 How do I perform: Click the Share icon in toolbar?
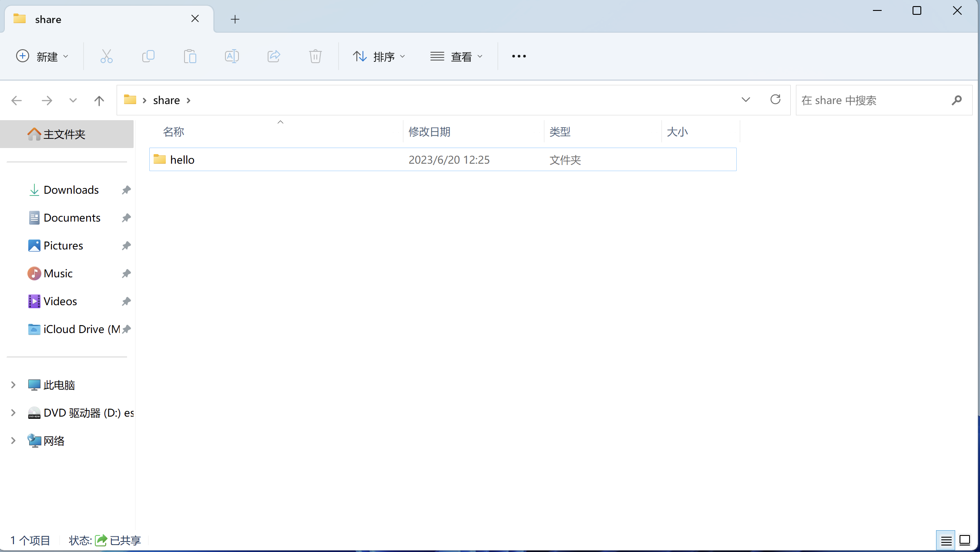point(274,56)
